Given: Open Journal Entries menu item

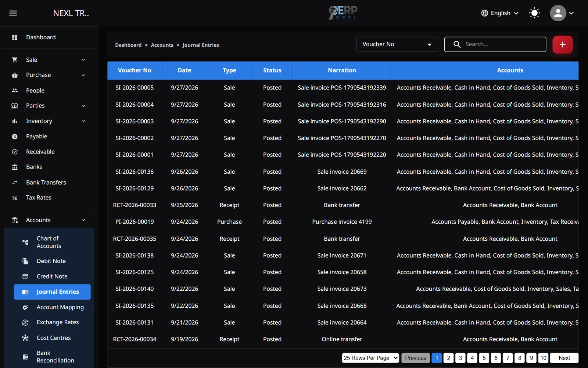Looking at the screenshot, I should (52, 292).
